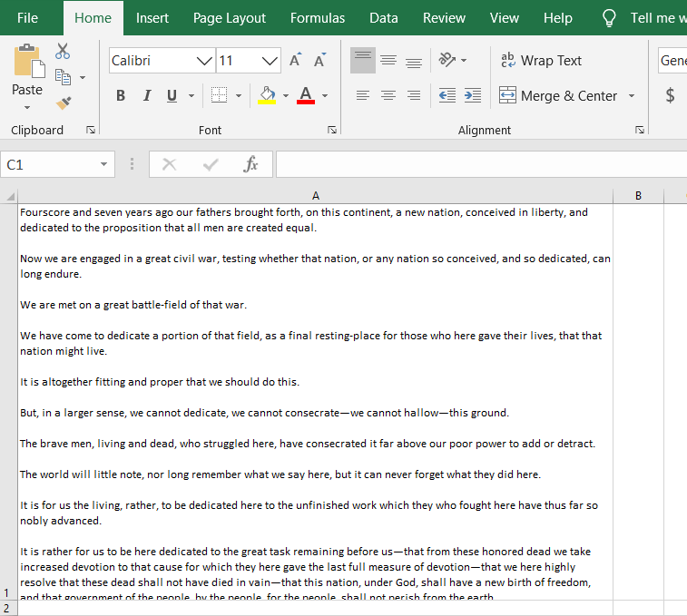Screen dimensions: 687x616
Task: Open the Clipboard dialog launcher
Action: 91,130
